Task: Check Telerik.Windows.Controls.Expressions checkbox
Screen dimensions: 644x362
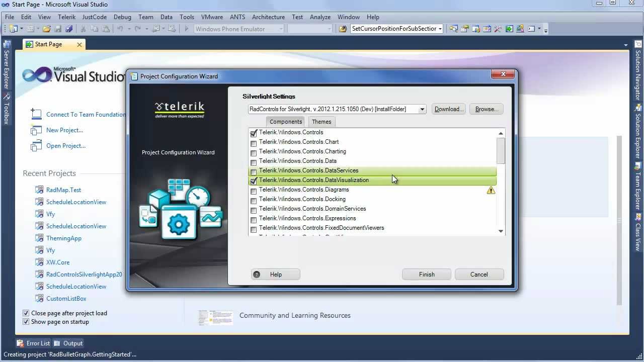Action: tap(254, 220)
